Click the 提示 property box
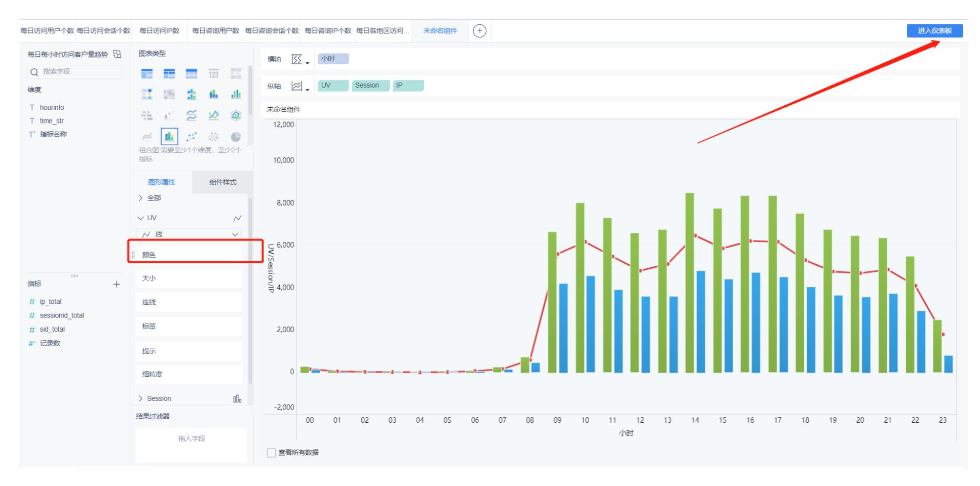980x486 pixels. [x=189, y=351]
